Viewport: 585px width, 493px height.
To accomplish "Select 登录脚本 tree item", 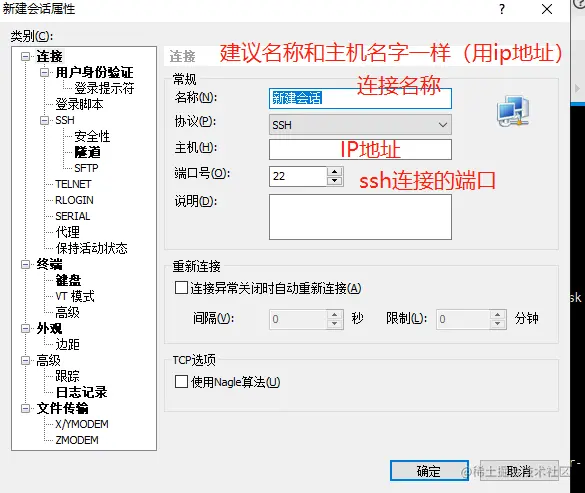I will [79, 104].
